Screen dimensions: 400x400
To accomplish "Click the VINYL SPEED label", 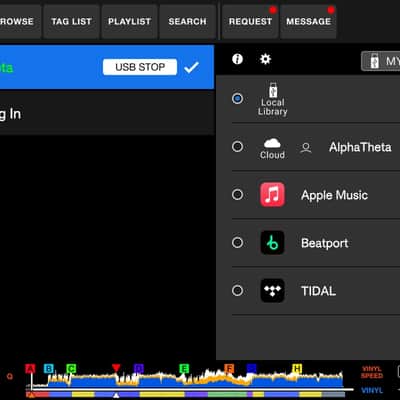I will point(372,372).
